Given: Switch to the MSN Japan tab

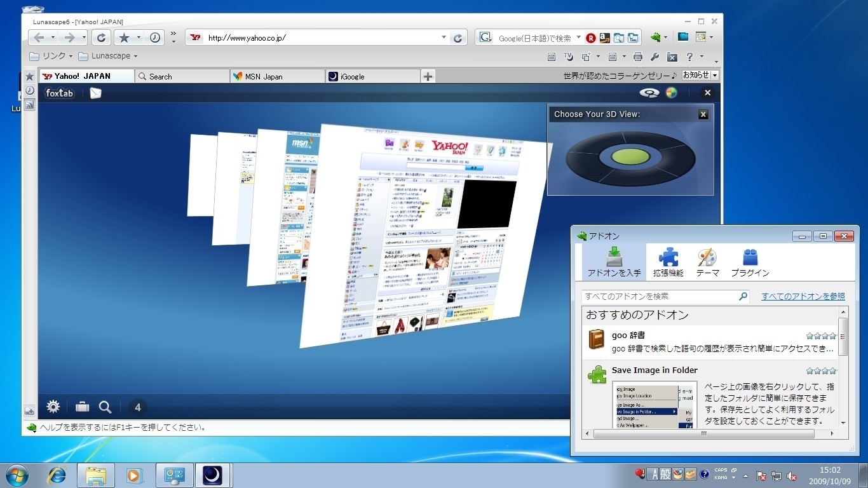Looking at the screenshot, I should coord(277,76).
